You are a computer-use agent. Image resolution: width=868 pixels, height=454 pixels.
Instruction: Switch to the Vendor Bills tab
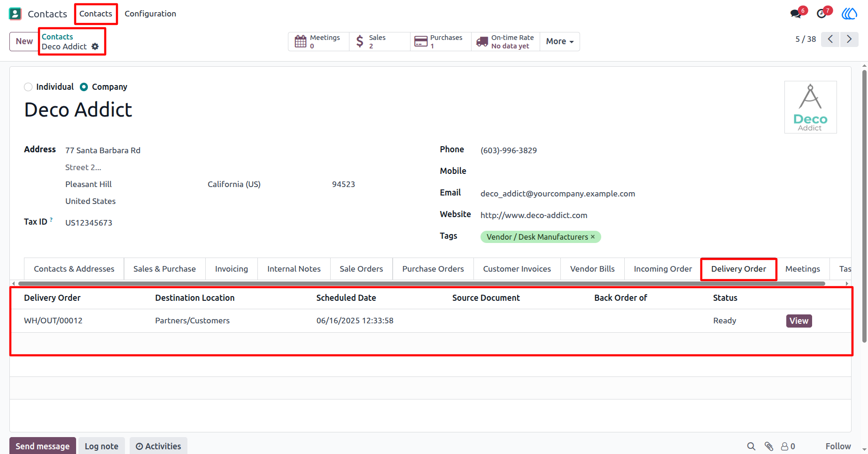pos(592,269)
